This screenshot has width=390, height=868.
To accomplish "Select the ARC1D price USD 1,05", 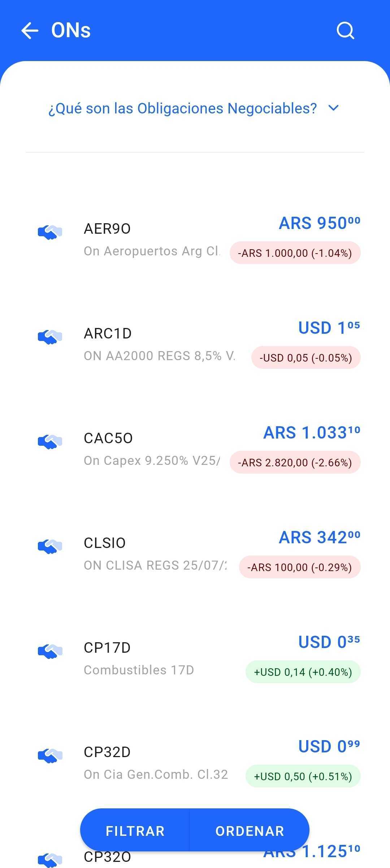I will pos(329,328).
